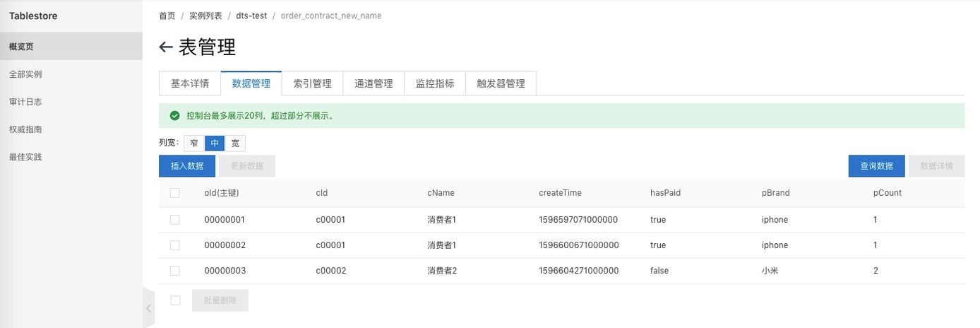
Task: Click the 更新数据 button
Action: coord(247,166)
